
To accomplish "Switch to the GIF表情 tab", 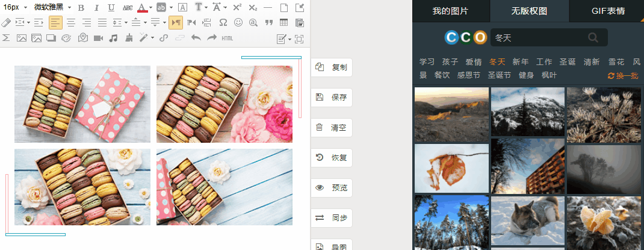I will (608, 11).
